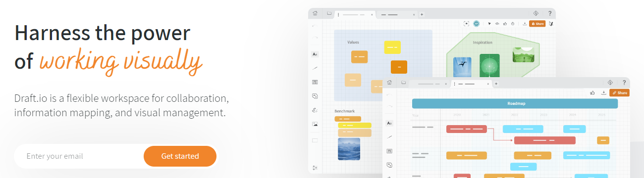Click the blue Roadmap title bar

click(515, 103)
